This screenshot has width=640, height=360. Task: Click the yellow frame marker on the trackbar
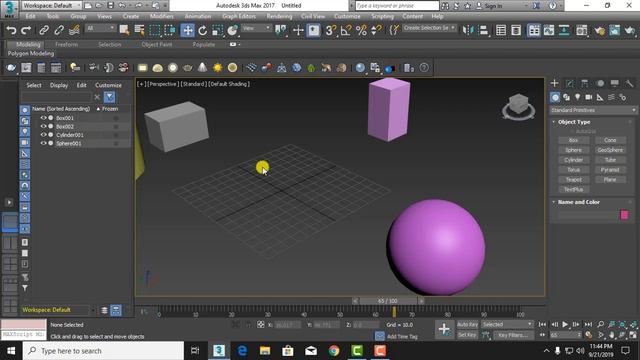394,312
